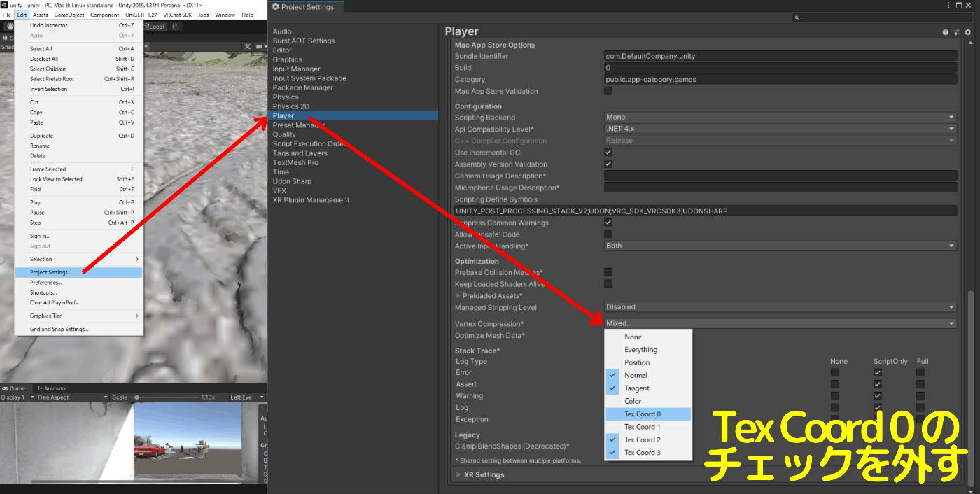Image resolution: width=980 pixels, height=494 pixels.
Task: Focus the Project Settings search field
Action: pyautogui.click(x=882, y=17)
